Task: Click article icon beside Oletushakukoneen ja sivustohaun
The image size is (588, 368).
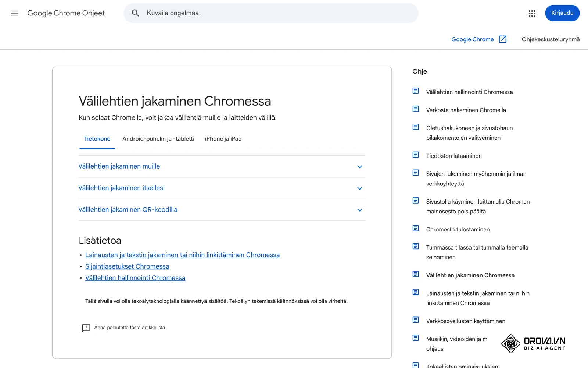Action: pos(416,127)
